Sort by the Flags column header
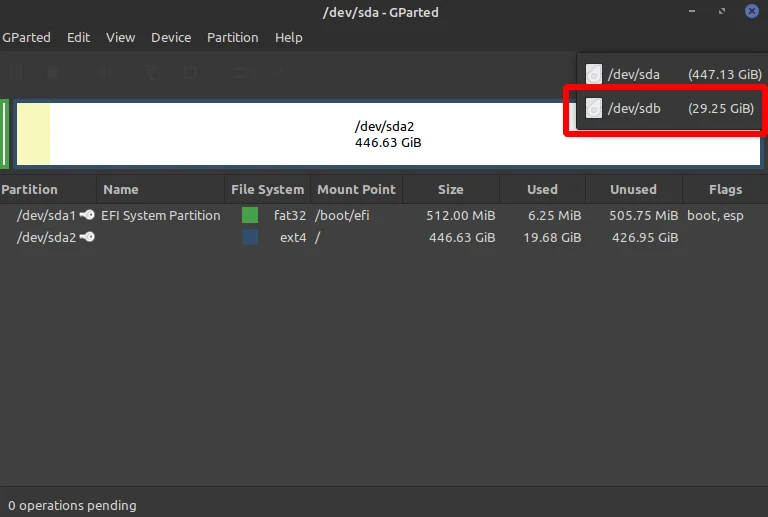The image size is (768, 517). click(x=725, y=189)
